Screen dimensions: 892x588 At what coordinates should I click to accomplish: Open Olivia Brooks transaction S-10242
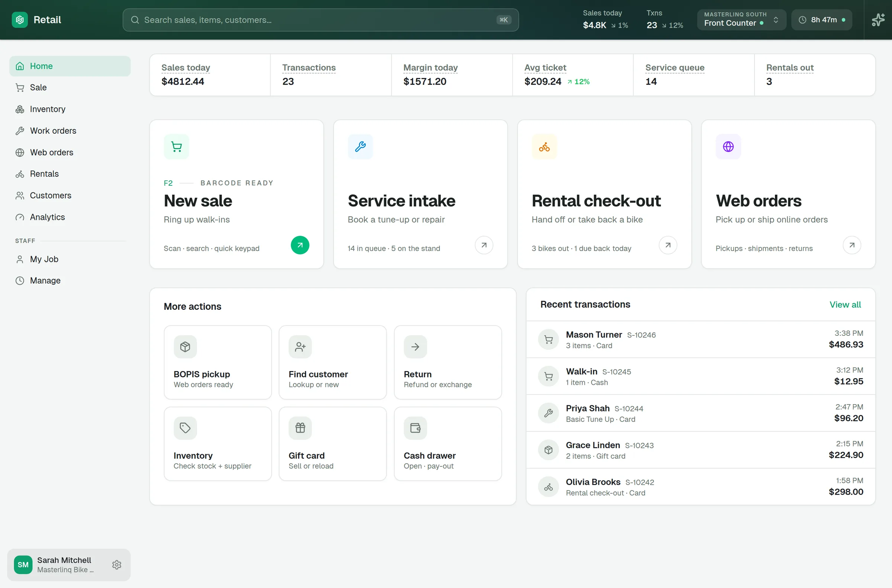point(700,486)
